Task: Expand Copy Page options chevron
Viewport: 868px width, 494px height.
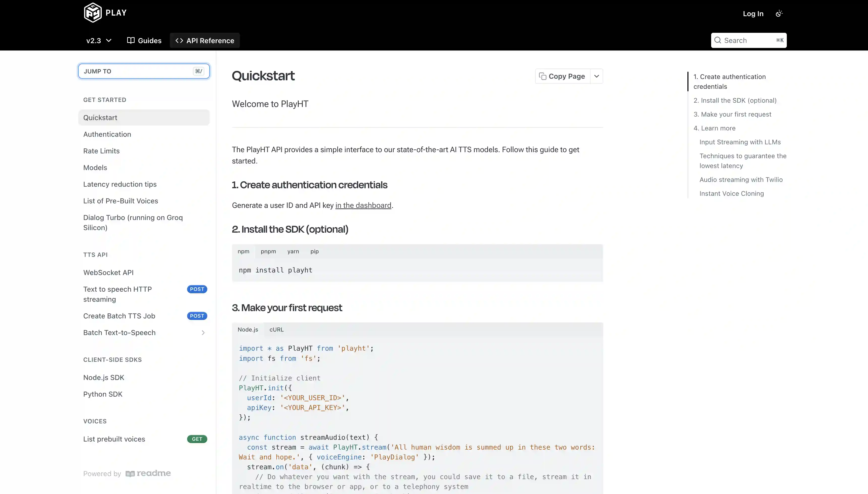Action: pos(596,76)
